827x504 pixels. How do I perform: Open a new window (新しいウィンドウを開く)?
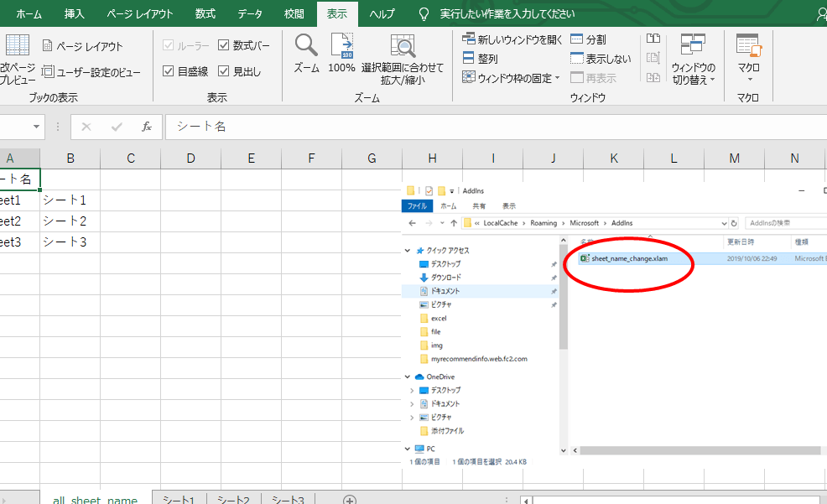click(x=512, y=39)
